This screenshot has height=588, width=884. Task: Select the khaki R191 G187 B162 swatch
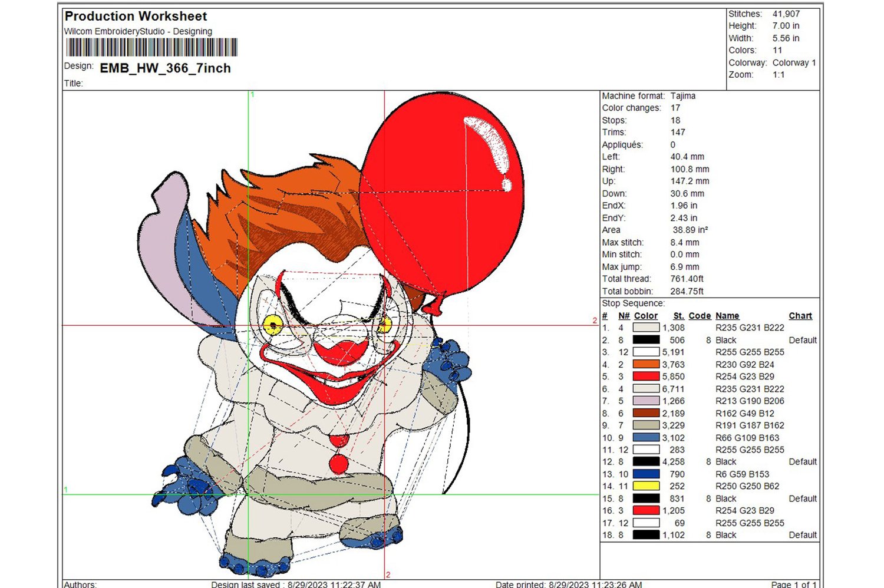point(646,425)
